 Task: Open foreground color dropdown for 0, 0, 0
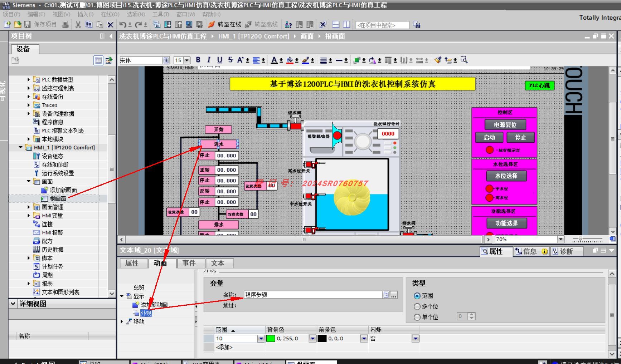[364, 338]
